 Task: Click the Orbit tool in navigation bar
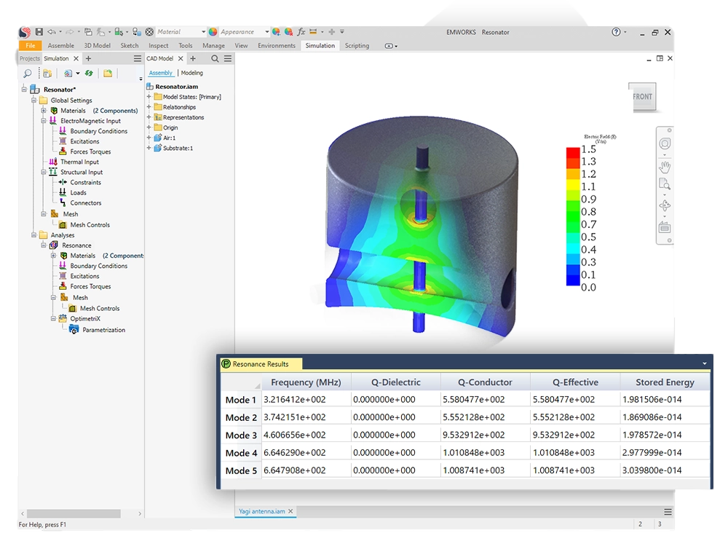coord(664,206)
